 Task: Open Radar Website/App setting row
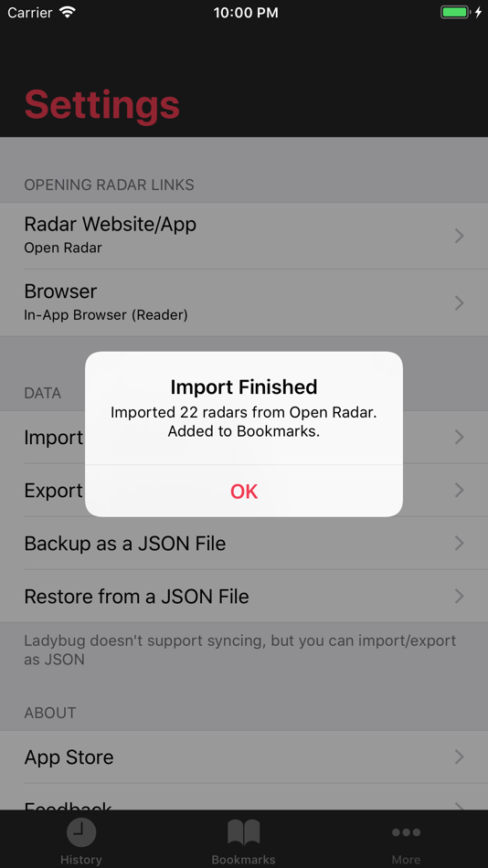click(244, 237)
